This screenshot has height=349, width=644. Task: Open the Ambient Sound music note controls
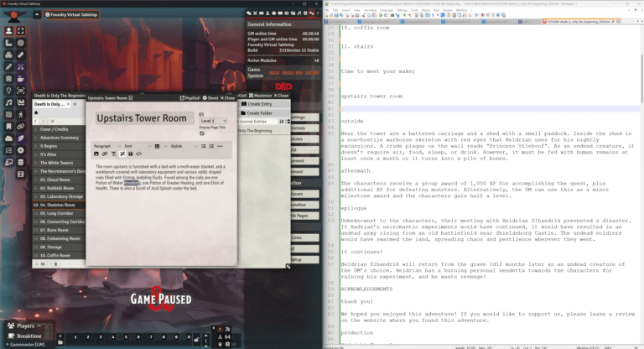(x=8, y=102)
